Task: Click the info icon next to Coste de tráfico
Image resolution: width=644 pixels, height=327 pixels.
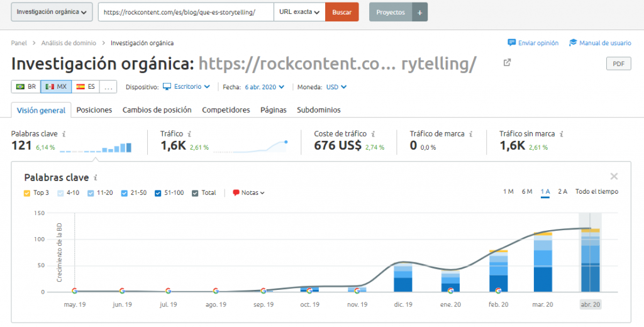Action: click(x=374, y=134)
